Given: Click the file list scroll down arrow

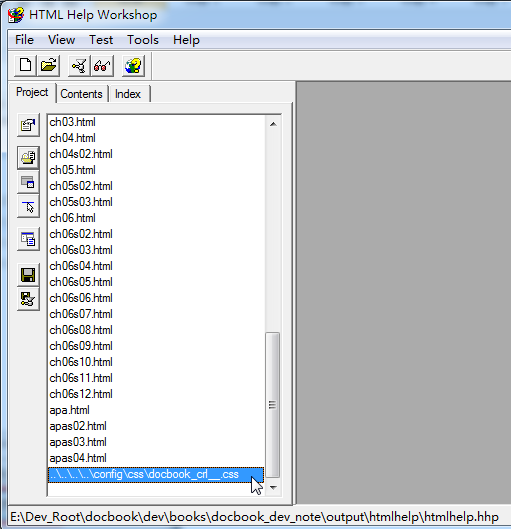Looking at the screenshot, I should (x=273, y=488).
